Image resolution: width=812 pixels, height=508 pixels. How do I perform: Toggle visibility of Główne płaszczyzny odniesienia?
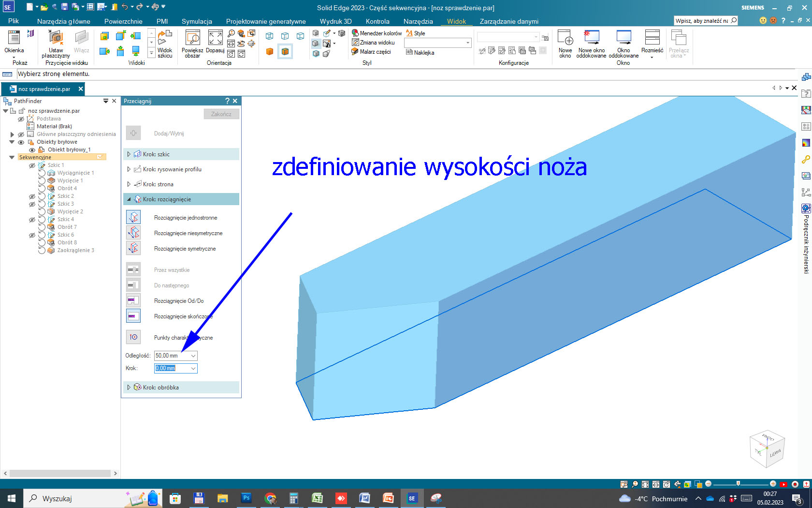[21, 134]
